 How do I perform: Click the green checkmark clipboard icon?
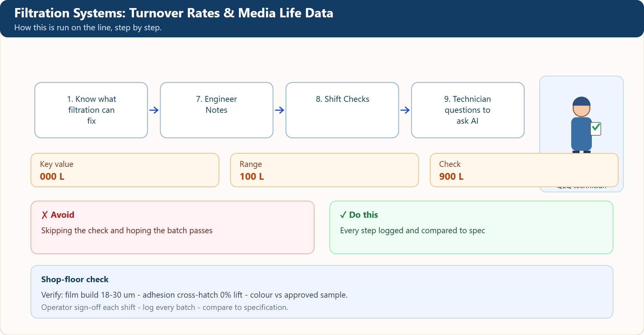pos(596,129)
